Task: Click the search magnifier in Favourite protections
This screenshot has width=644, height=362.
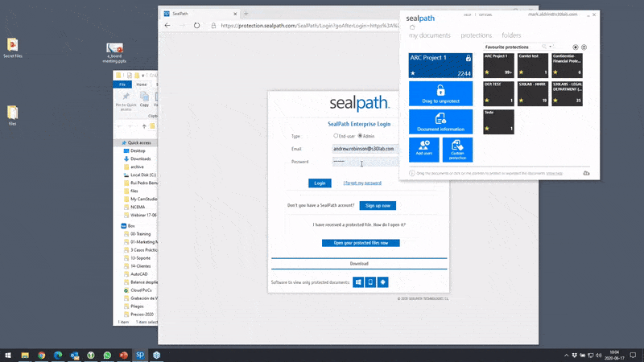Action: click(x=544, y=47)
